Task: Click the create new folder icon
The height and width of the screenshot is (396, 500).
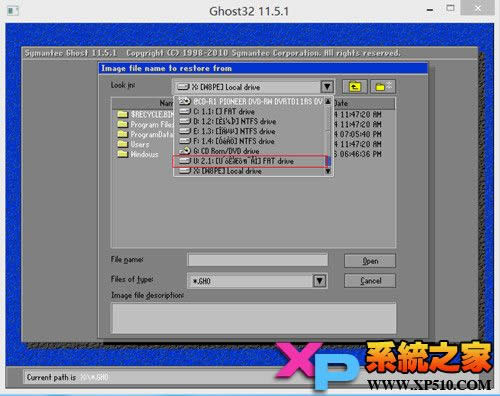Action: pyautogui.click(x=383, y=87)
